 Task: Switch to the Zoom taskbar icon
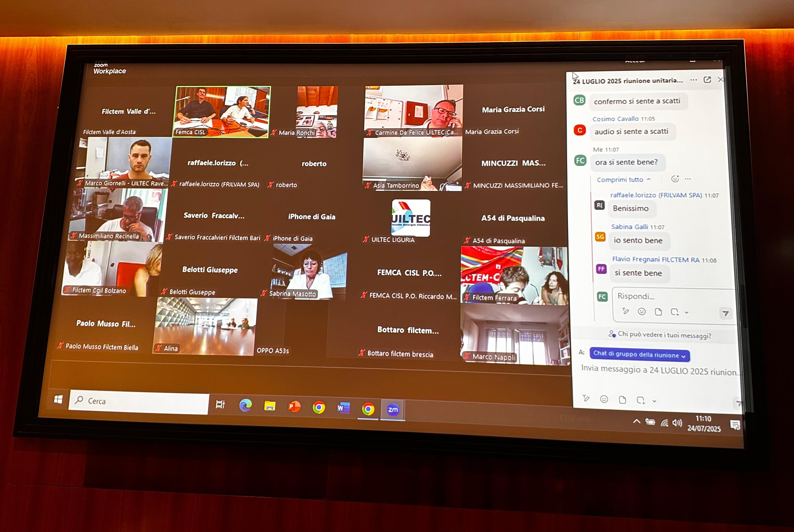393,410
